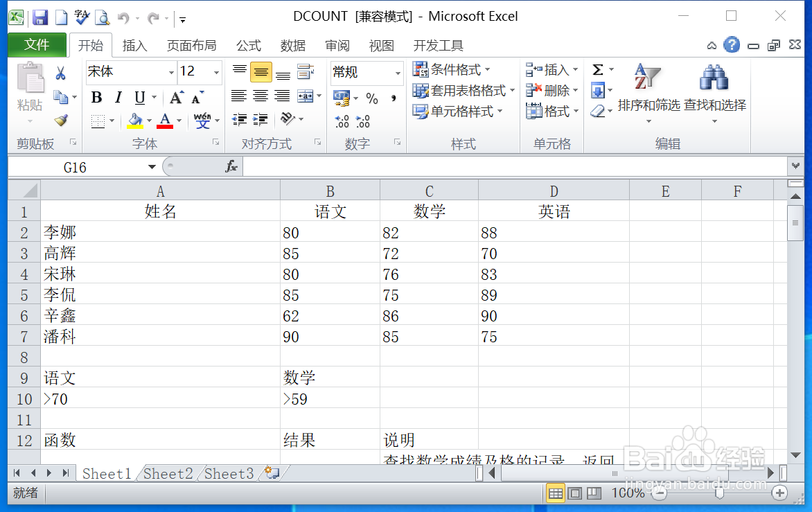Screen dimensions: 812x512
Task: Save the workbook with the floppy disk icon
Action: 40,18
